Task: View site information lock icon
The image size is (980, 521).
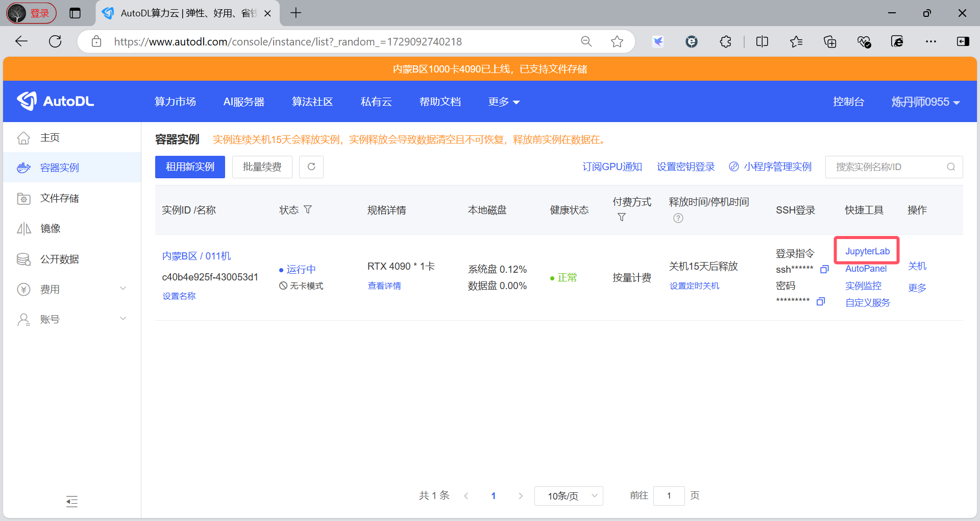Action: coord(96,41)
